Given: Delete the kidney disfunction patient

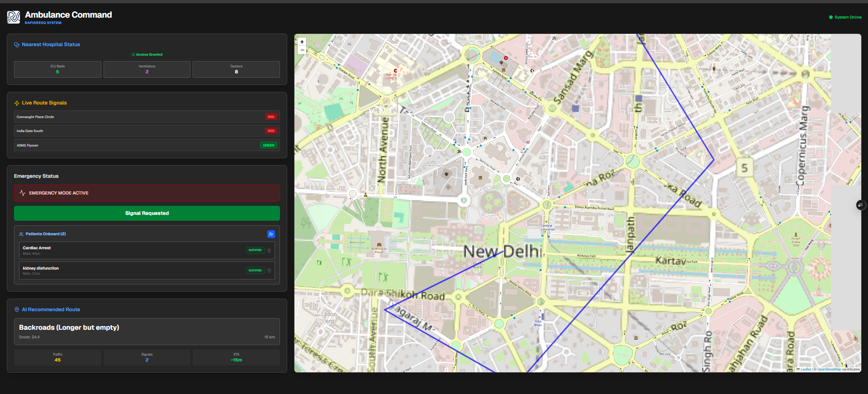Looking at the screenshot, I should point(269,271).
